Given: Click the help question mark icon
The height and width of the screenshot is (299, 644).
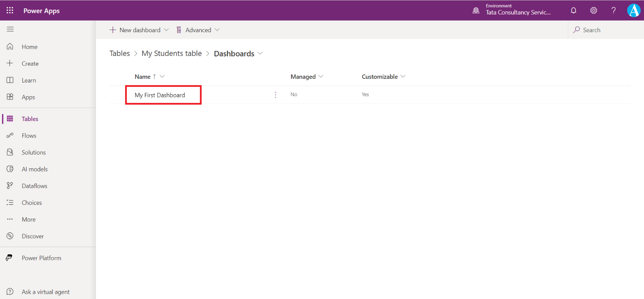Looking at the screenshot, I should 613,10.
